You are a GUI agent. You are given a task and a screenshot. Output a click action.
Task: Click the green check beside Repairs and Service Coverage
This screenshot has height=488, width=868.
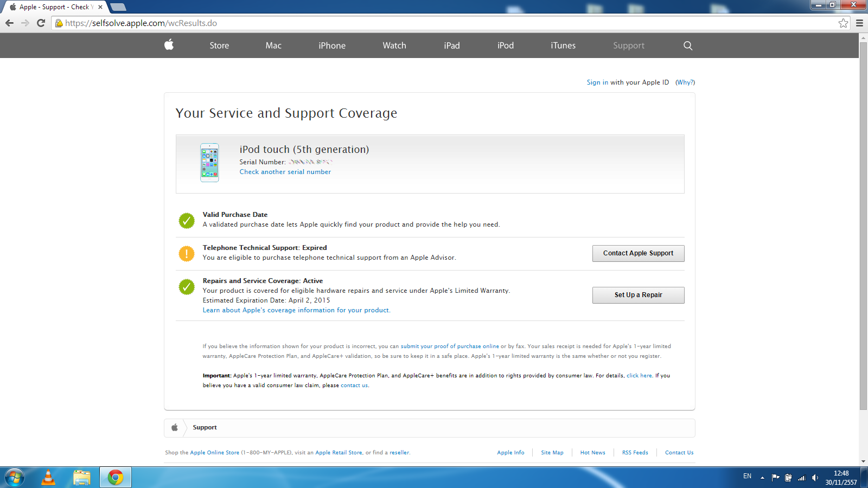187,287
